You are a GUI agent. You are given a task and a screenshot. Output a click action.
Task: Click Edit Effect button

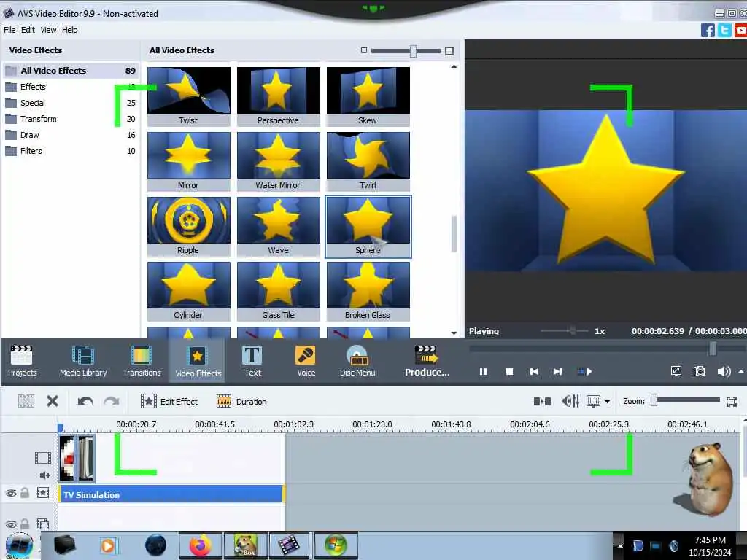(169, 402)
